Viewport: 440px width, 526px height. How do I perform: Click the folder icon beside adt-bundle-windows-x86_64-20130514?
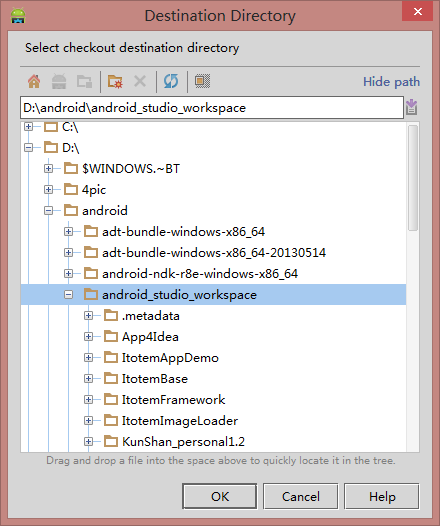91,252
